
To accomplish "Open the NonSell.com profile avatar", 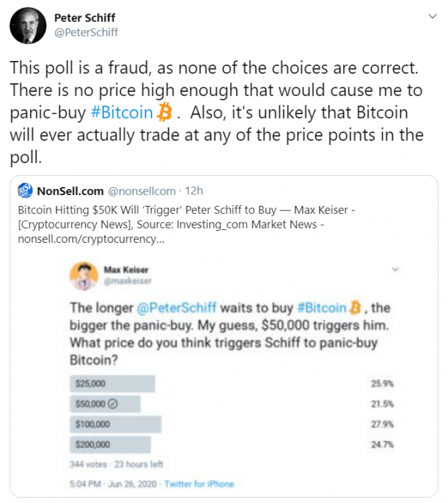I will [25, 190].
